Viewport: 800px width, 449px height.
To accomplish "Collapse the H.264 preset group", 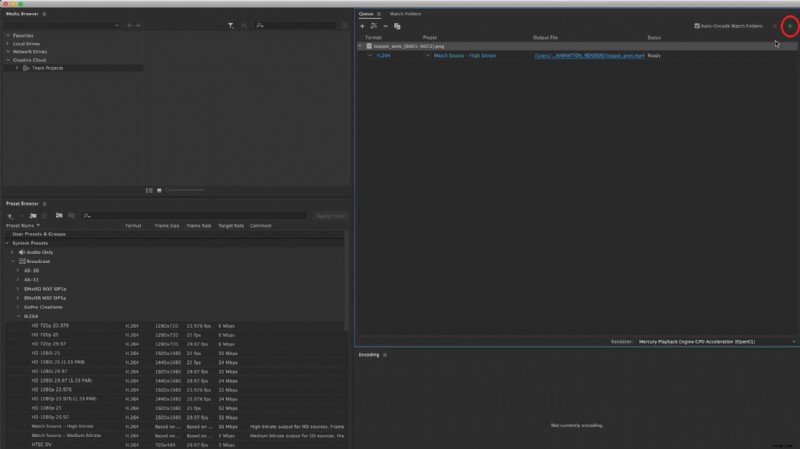I will click(19, 316).
